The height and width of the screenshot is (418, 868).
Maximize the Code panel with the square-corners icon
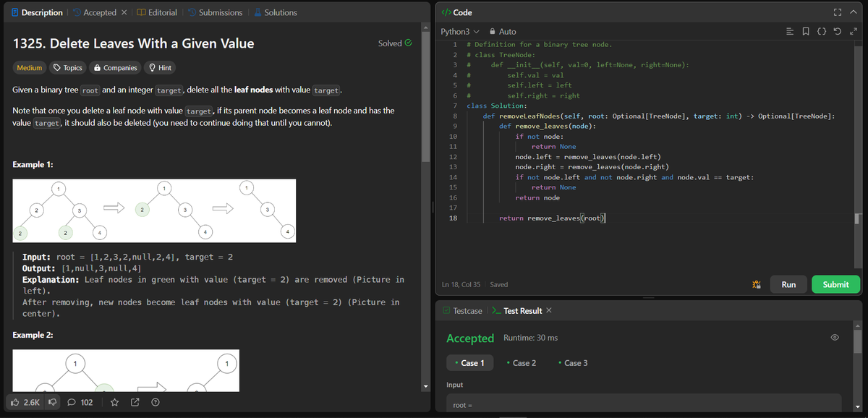pyautogui.click(x=839, y=12)
